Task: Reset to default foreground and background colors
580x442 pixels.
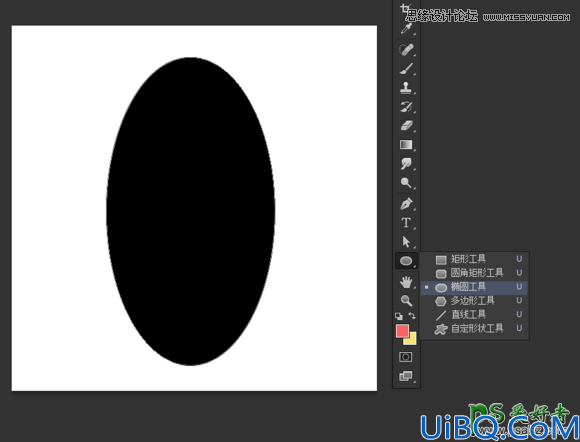Action: click(x=399, y=316)
